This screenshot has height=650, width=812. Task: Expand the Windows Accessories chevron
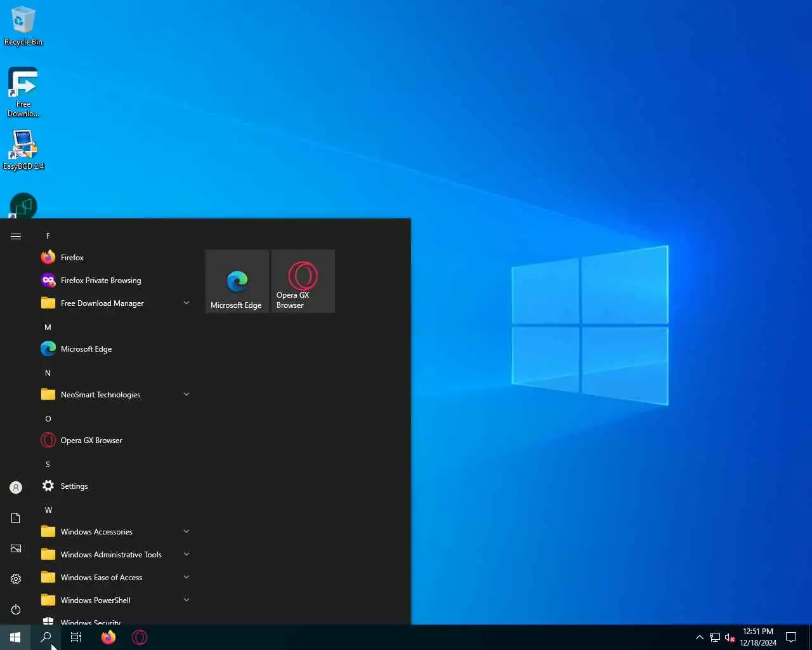(x=187, y=532)
